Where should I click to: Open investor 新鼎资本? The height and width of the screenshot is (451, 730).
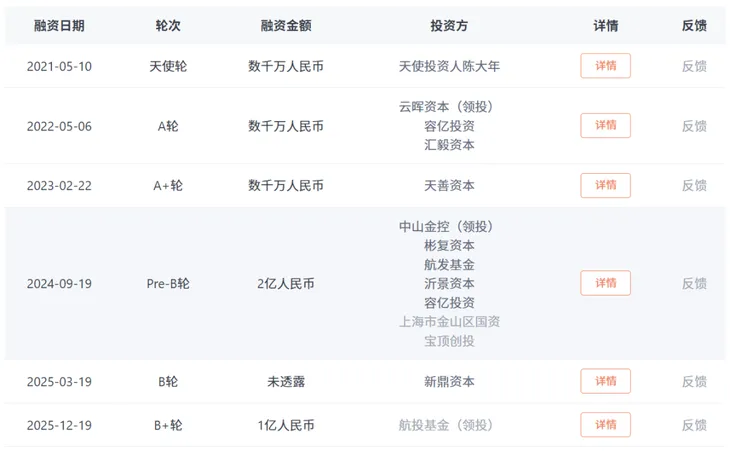coord(449,381)
